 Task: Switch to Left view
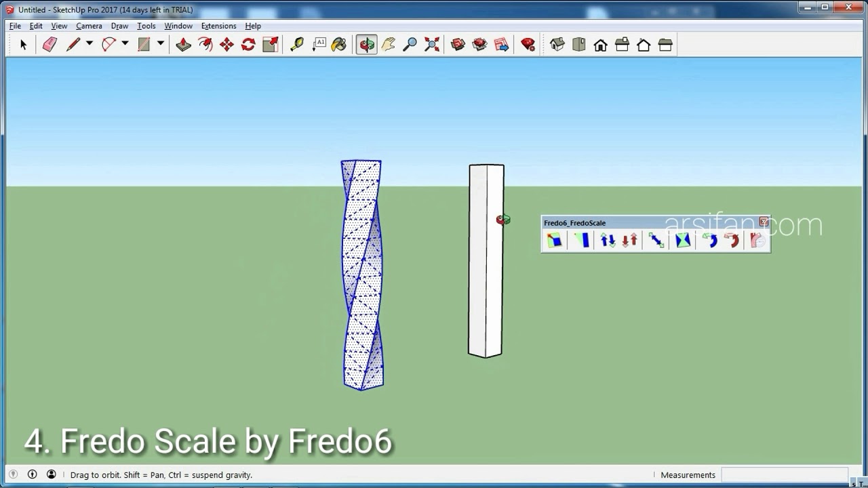point(665,45)
